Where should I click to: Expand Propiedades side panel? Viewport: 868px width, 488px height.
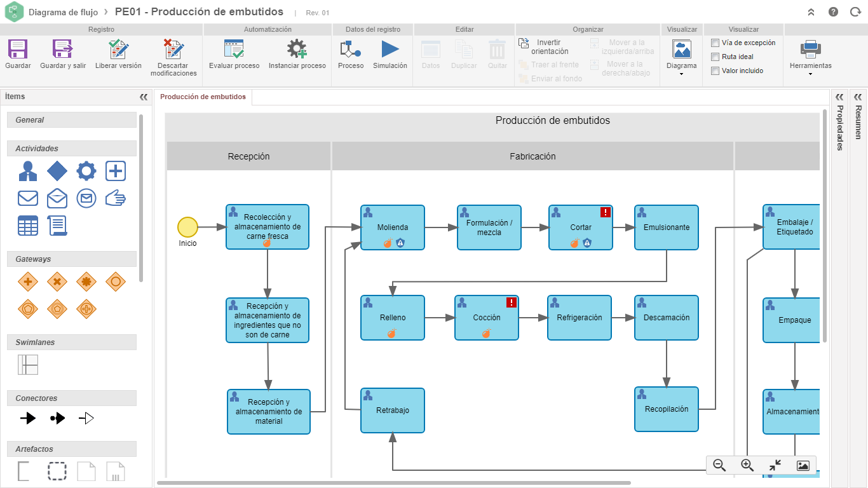[x=839, y=97]
